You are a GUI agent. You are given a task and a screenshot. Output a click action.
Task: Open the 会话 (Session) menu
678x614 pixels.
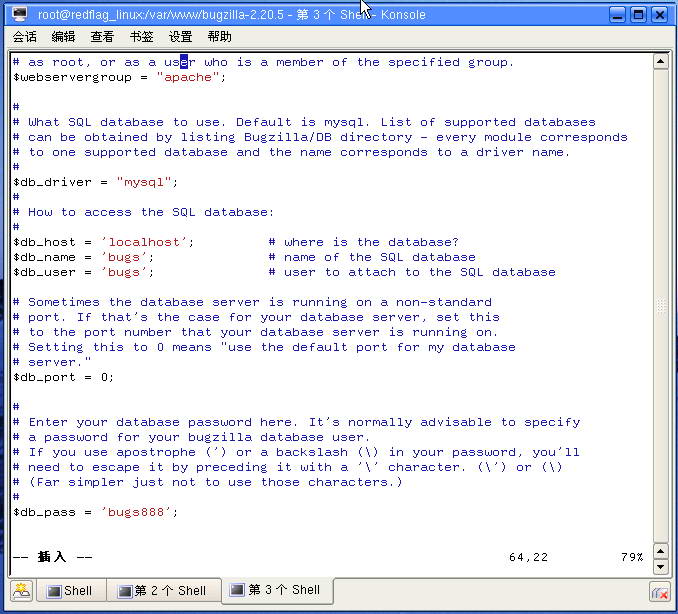(x=25, y=37)
